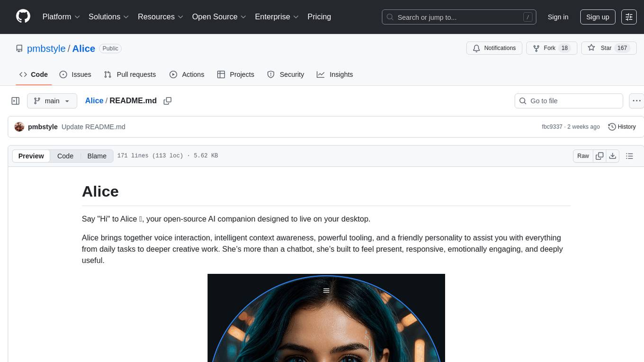Open the commit History
The image size is (644, 362).
point(622,127)
